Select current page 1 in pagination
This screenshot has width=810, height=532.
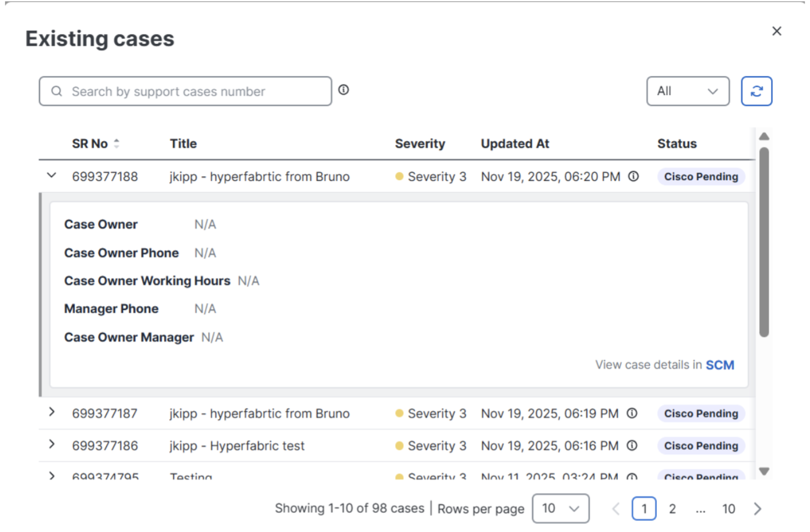[x=644, y=509]
